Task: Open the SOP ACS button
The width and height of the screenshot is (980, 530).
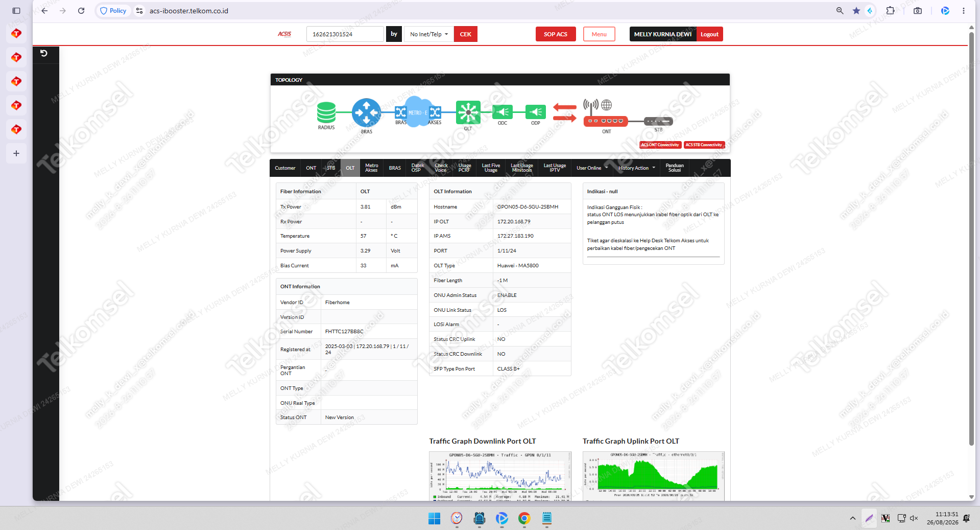Action: point(555,34)
